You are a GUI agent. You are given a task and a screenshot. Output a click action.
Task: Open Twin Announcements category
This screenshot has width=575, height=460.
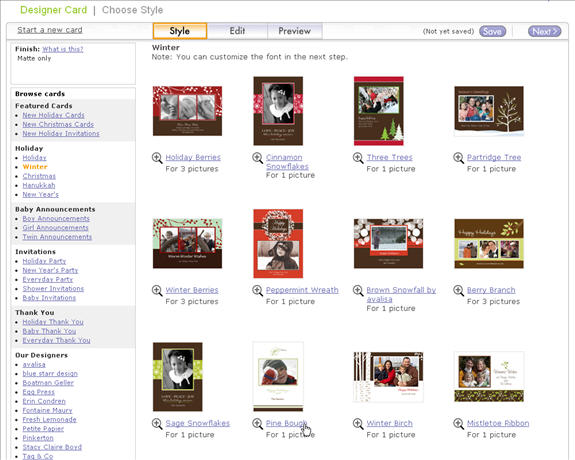tap(57, 237)
